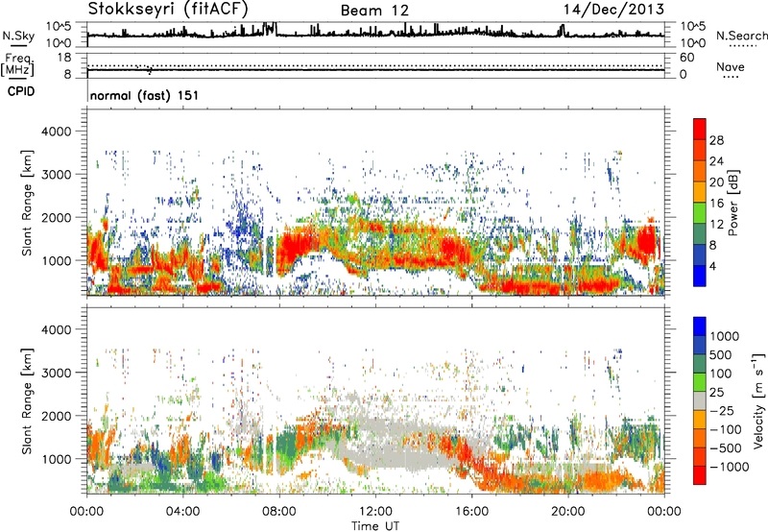Click the '20' label on the Power color bar
This screenshot has height=532, width=768.
click(716, 182)
